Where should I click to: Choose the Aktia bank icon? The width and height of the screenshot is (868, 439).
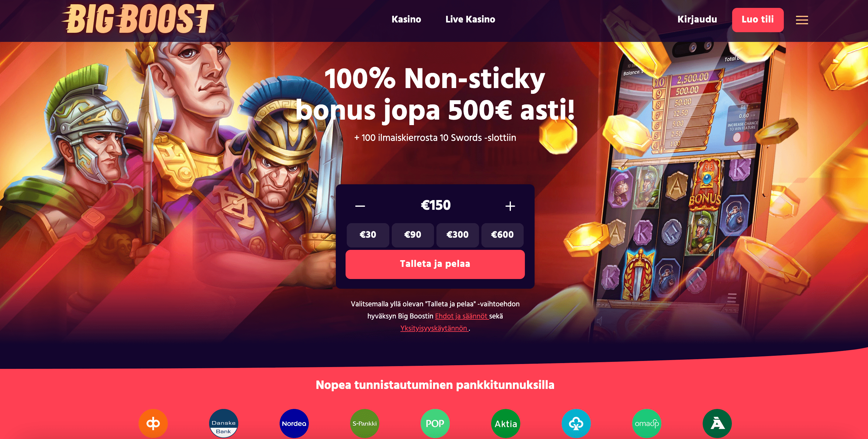(x=505, y=423)
